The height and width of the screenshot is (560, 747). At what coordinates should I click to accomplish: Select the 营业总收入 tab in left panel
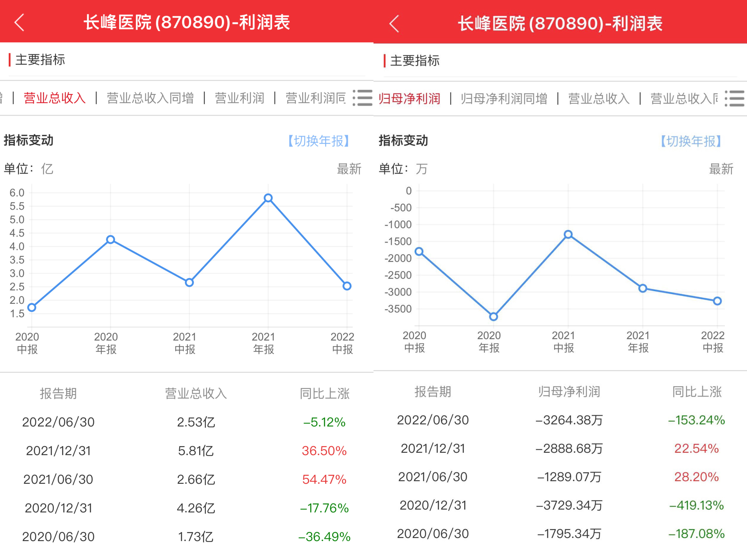point(55,98)
